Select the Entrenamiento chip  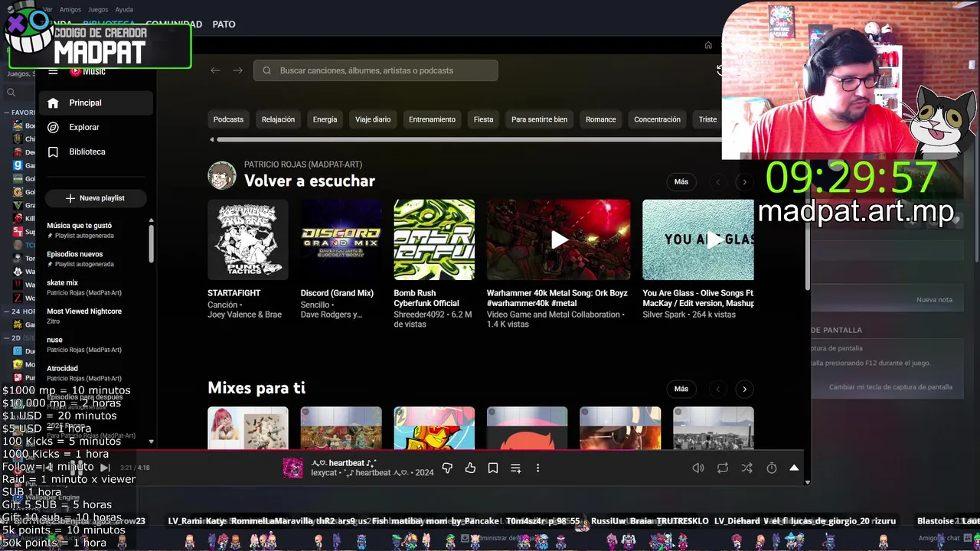432,119
